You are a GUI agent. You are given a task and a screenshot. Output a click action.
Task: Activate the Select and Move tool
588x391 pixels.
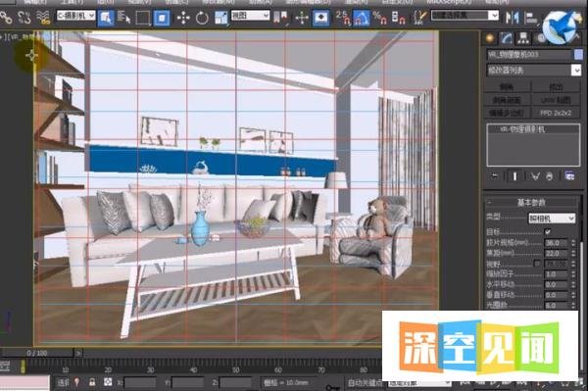coord(183,18)
